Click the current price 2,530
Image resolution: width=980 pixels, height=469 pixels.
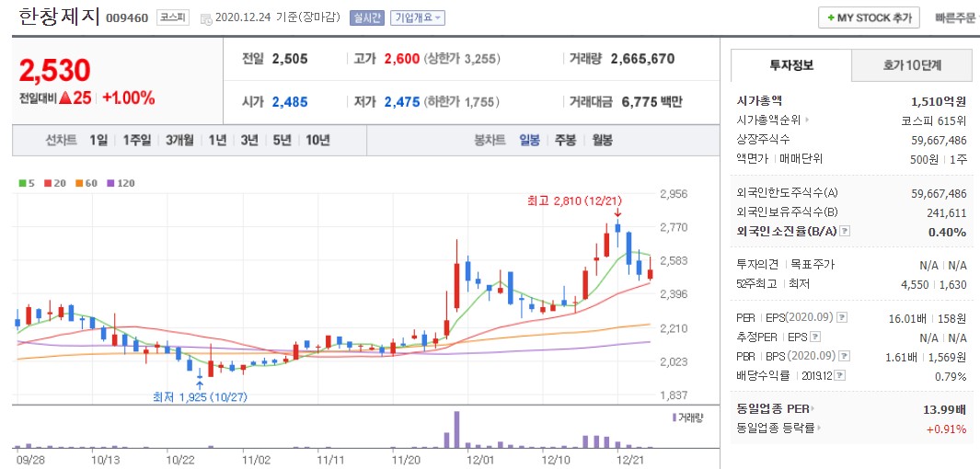pos(55,71)
